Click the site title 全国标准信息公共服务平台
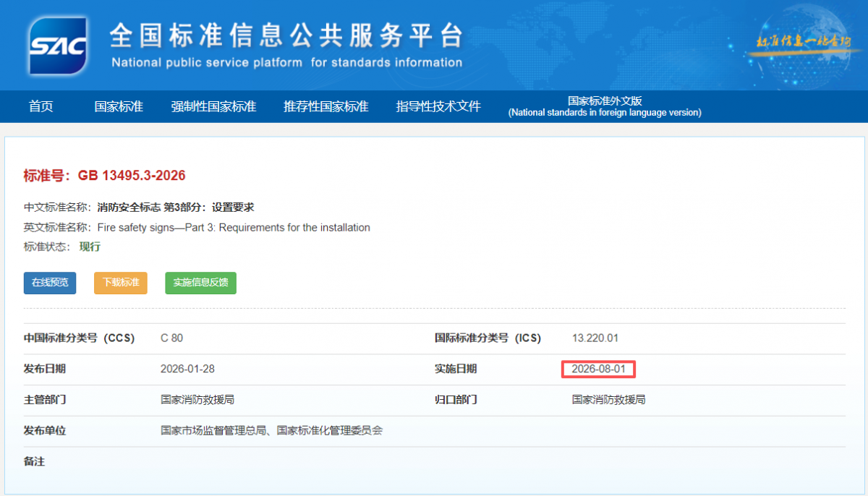868x496 pixels. pyautogui.click(x=286, y=35)
